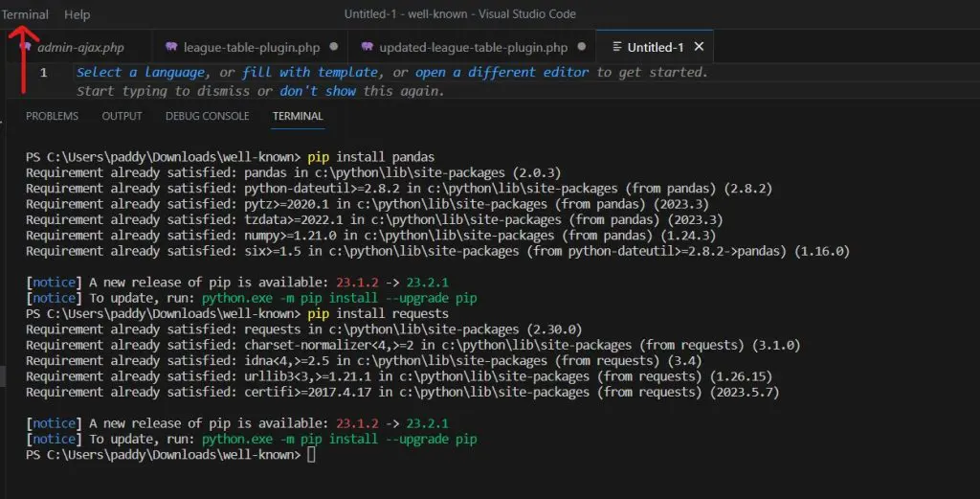Click the 'fill with template' link
Screen dimensions: 980x499
(x=310, y=73)
